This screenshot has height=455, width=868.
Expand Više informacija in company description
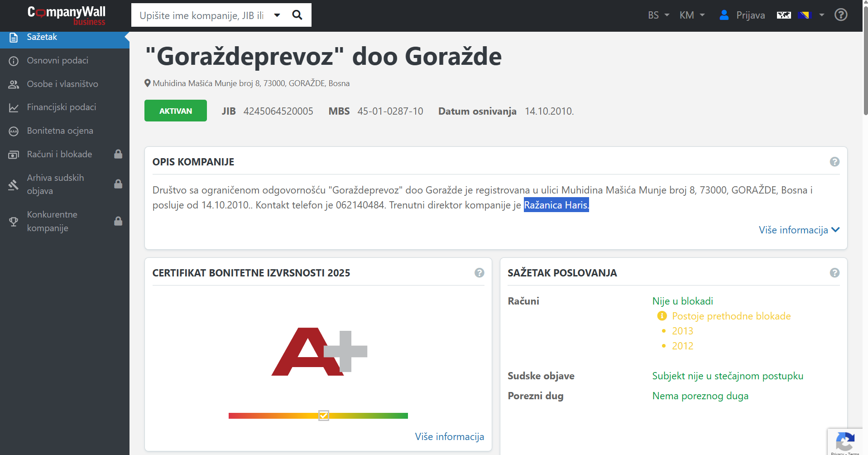799,230
